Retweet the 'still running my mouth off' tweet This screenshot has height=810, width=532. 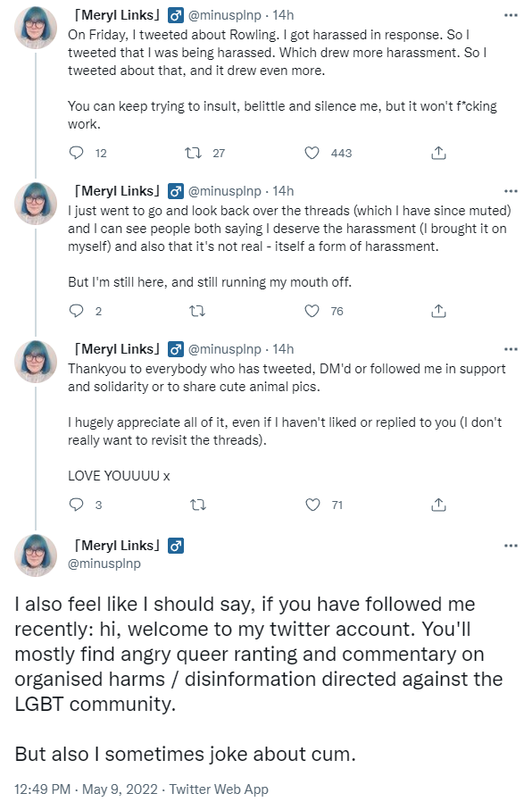[x=198, y=311]
